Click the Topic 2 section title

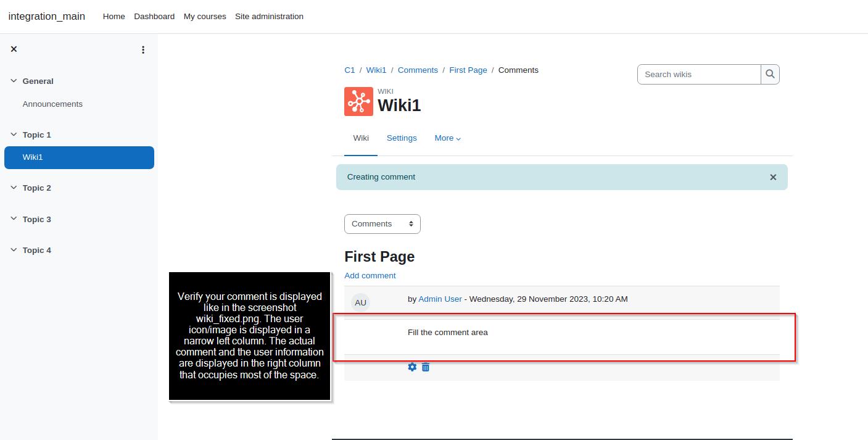(x=37, y=188)
